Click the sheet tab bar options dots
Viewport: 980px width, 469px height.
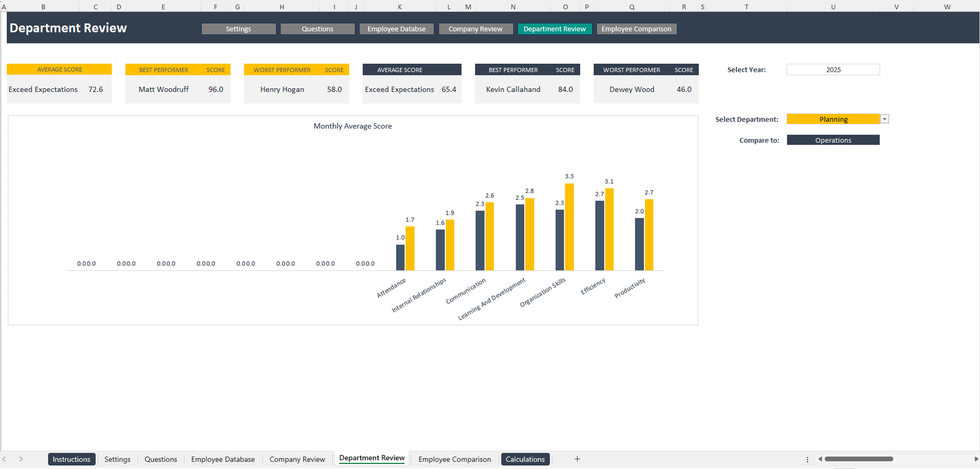coord(807,459)
